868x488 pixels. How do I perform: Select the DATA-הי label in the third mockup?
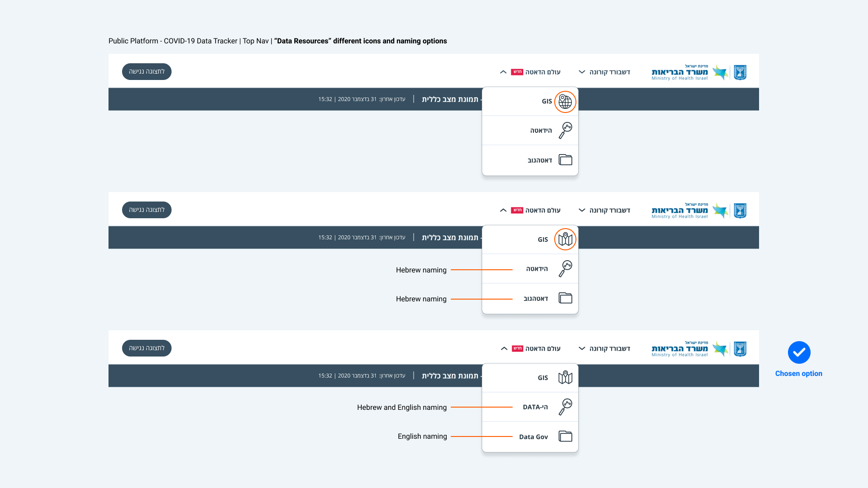535,407
